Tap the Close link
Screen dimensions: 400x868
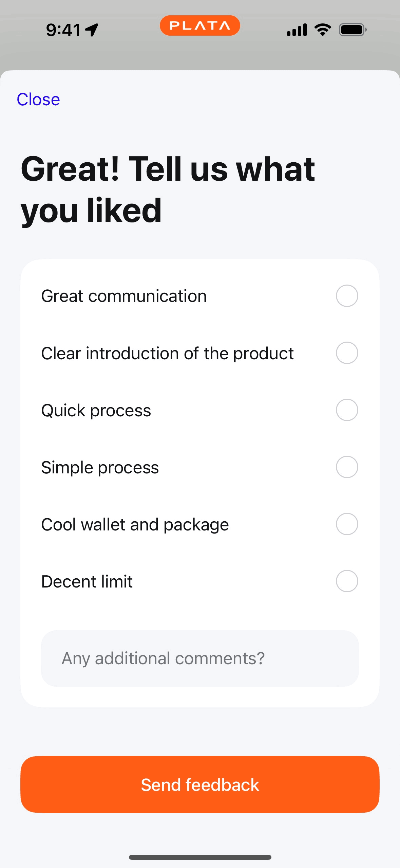[38, 100]
